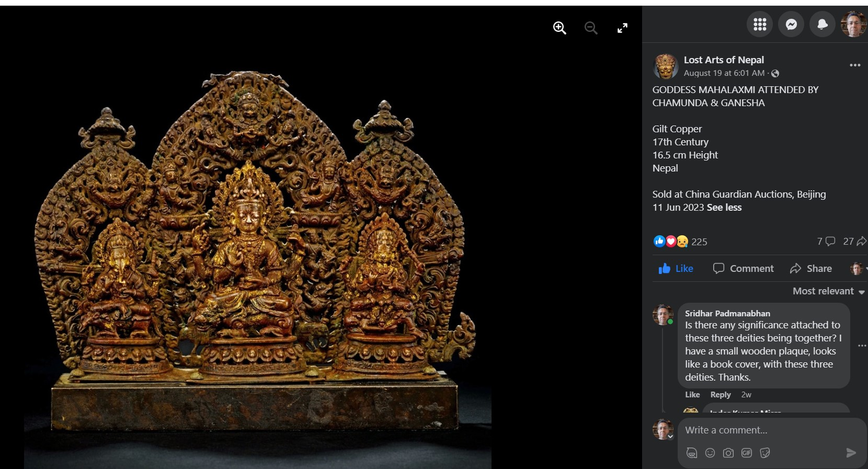Zoom in on the photo
Image resolution: width=868 pixels, height=469 pixels.
[559, 28]
